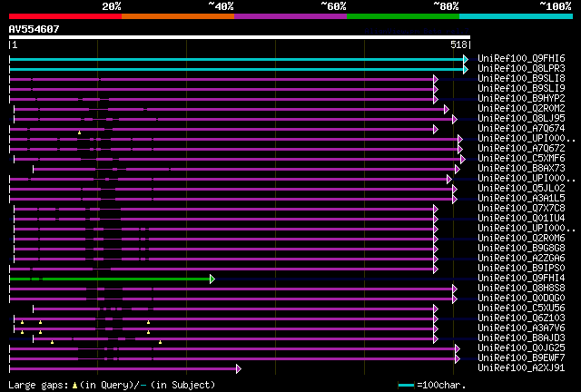581x392 pixels.
Task: Click the UniRef100_Q2R0M6 label
Action: point(521,239)
